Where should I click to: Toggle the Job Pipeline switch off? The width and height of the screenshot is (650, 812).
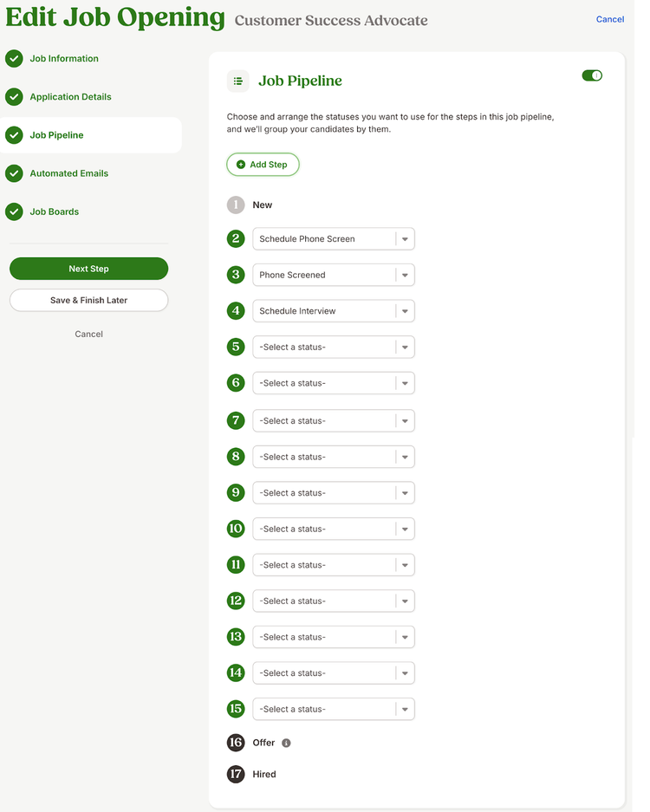592,75
